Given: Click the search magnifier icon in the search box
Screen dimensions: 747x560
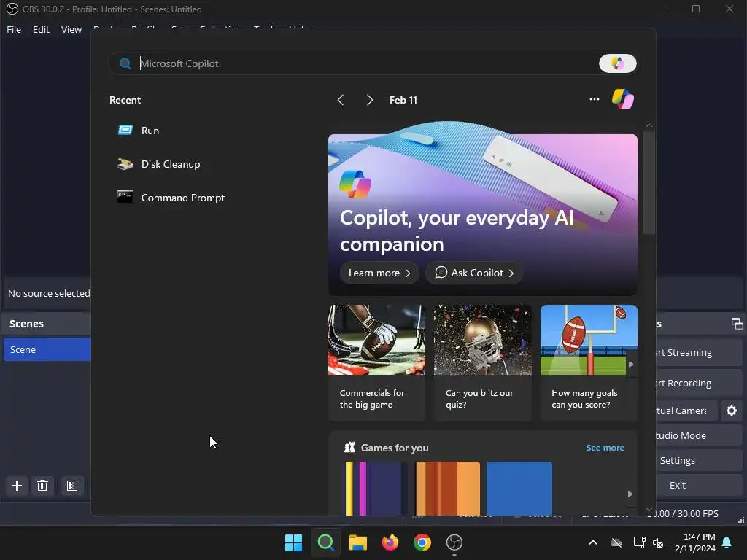Looking at the screenshot, I should (x=125, y=63).
